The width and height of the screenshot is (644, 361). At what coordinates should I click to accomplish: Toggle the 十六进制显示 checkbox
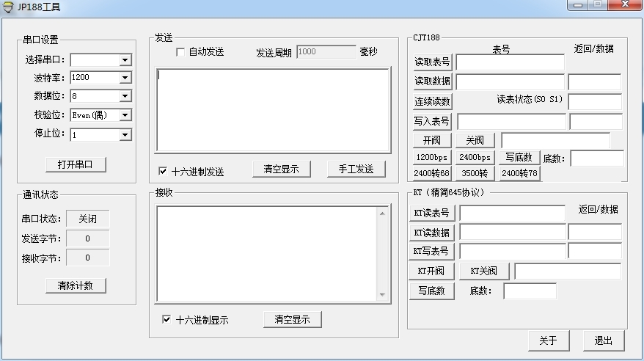(x=167, y=319)
